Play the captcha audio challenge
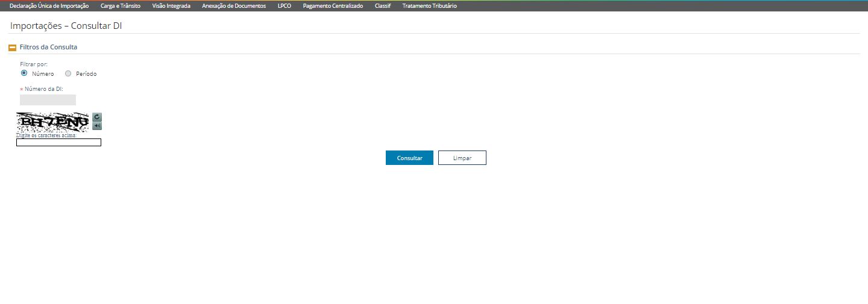868x304 pixels. point(97,126)
